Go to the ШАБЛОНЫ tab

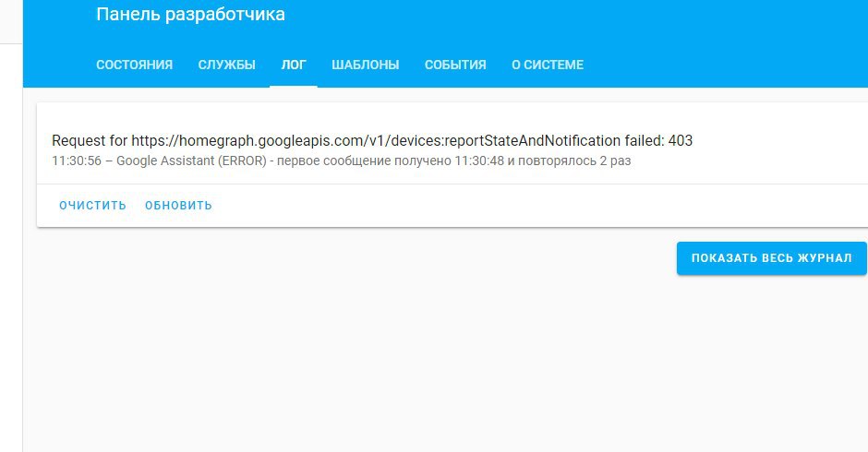(366, 65)
